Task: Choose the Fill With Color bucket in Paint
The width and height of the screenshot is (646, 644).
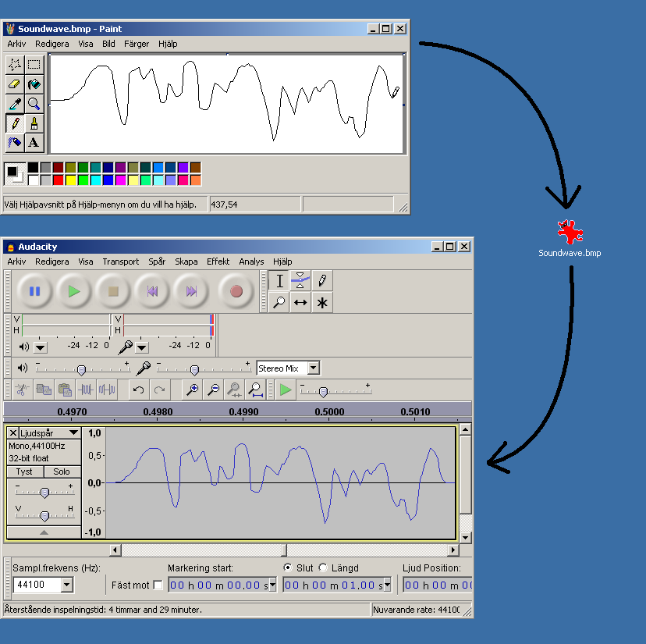Action: (34, 84)
